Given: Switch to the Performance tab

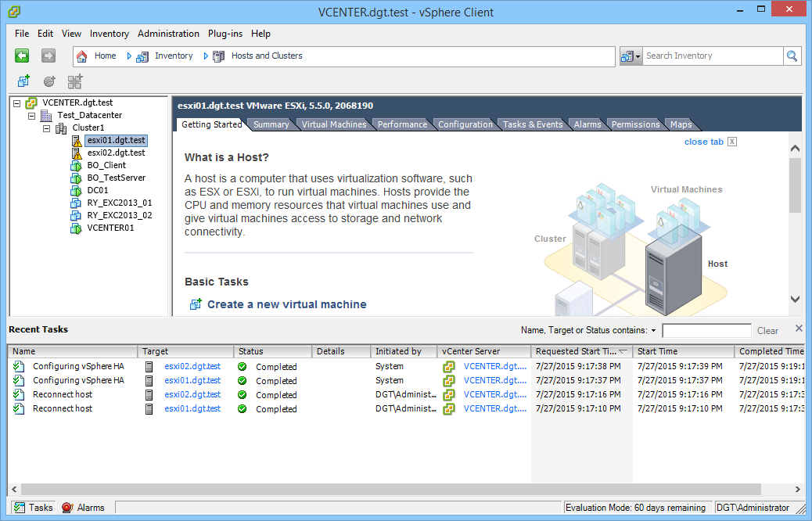Looking at the screenshot, I should tap(402, 125).
